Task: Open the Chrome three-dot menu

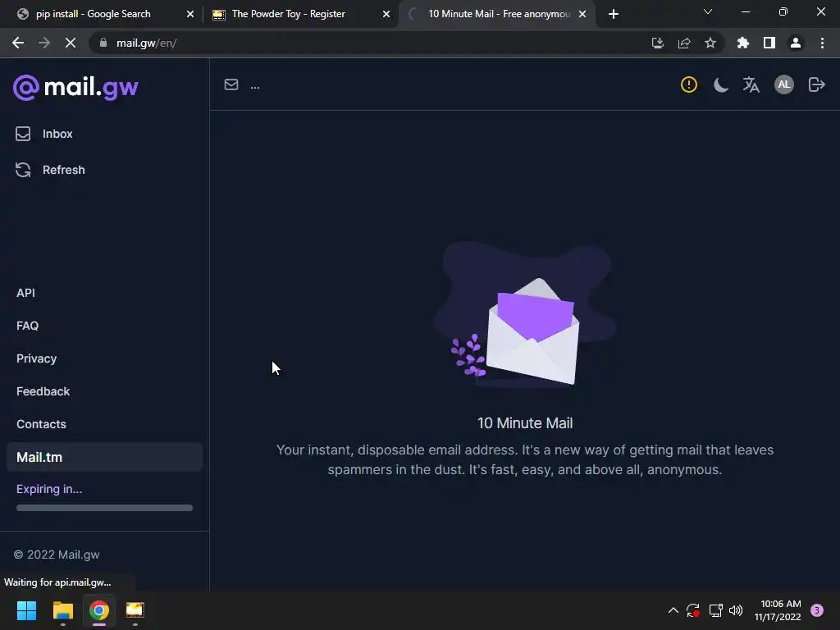Action: [822, 43]
